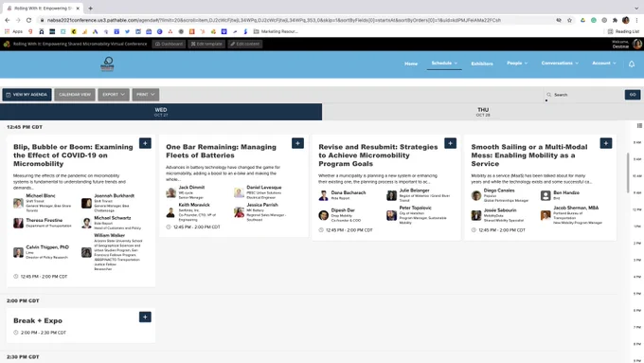Screen dimensions: 644x363
Task: Switch to Calendar View
Action: click(x=75, y=95)
